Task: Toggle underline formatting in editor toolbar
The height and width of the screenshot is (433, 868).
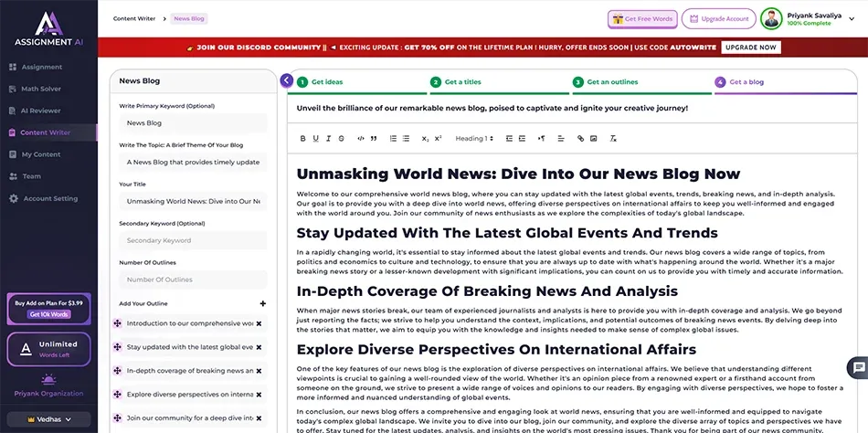Action: click(x=315, y=139)
